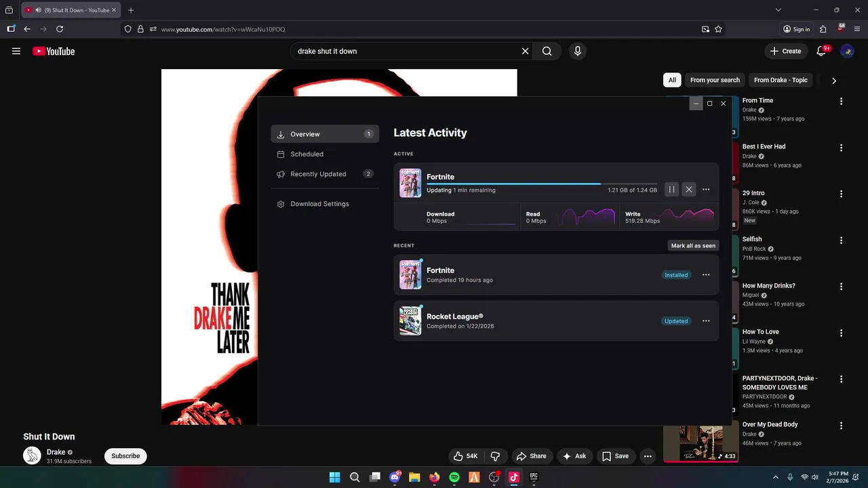Click the Updated badge on Rocket League

(x=676, y=321)
